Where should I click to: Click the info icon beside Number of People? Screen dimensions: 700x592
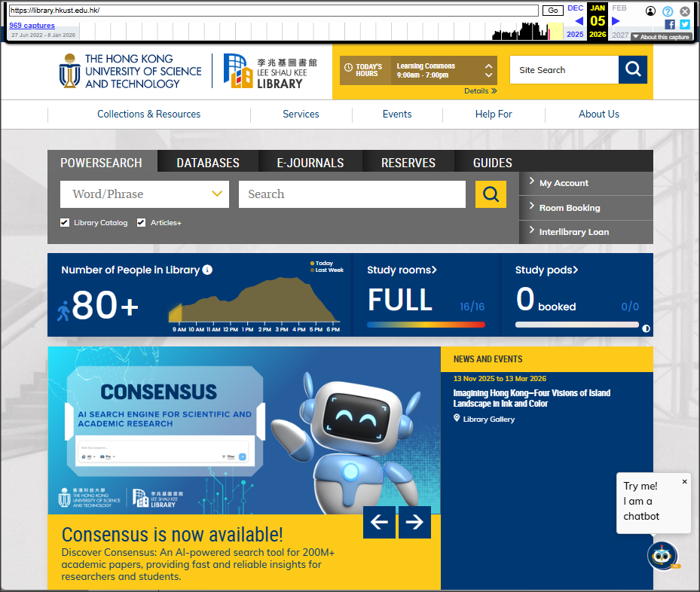[x=207, y=270]
